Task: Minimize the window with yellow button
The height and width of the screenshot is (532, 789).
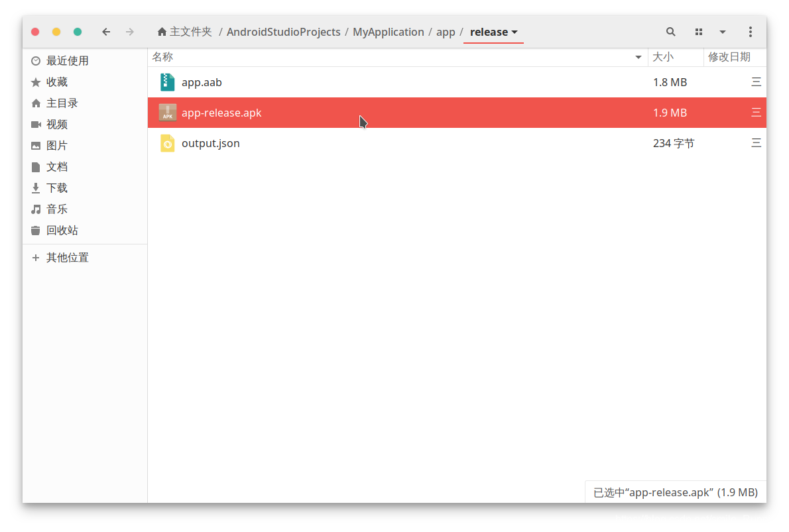Action: pos(56,32)
